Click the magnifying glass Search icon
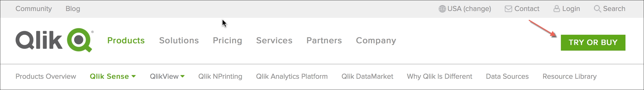644x90 pixels. [597, 9]
